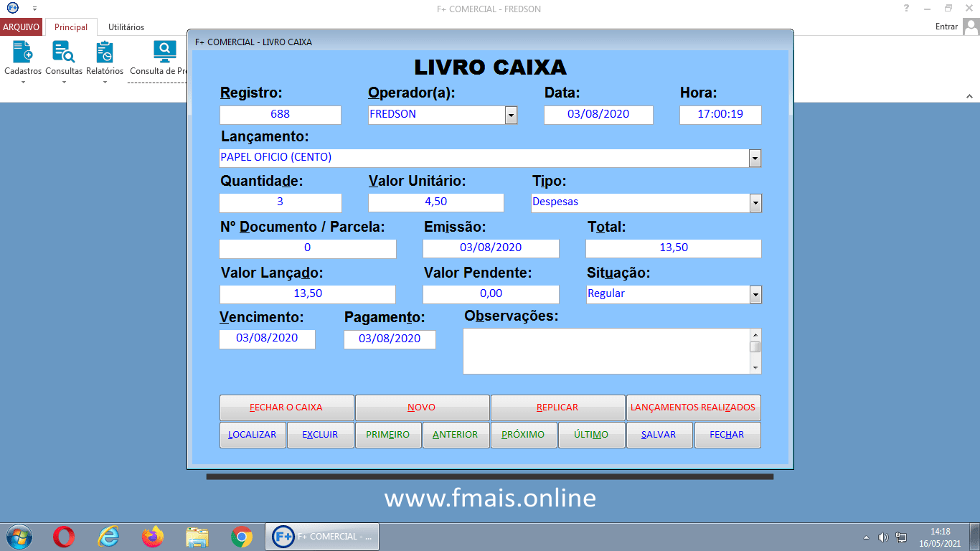Click the NOVO button
The height and width of the screenshot is (551, 980).
point(422,408)
